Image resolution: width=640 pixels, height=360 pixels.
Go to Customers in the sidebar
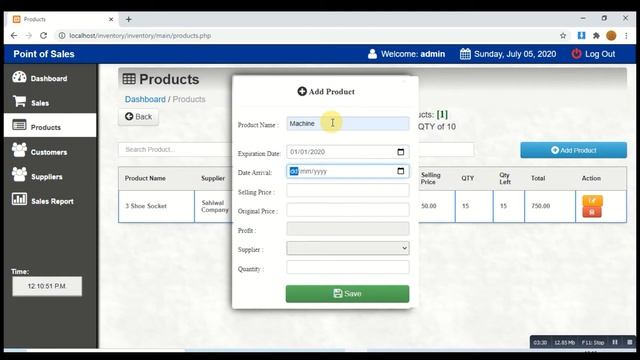coord(50,151)
